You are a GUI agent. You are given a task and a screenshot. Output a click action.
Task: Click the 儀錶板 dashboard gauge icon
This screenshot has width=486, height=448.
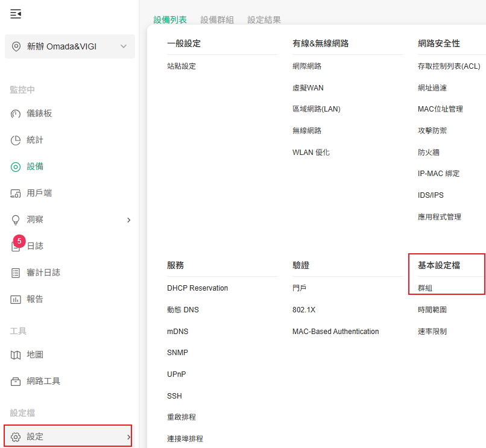[16, 114]
